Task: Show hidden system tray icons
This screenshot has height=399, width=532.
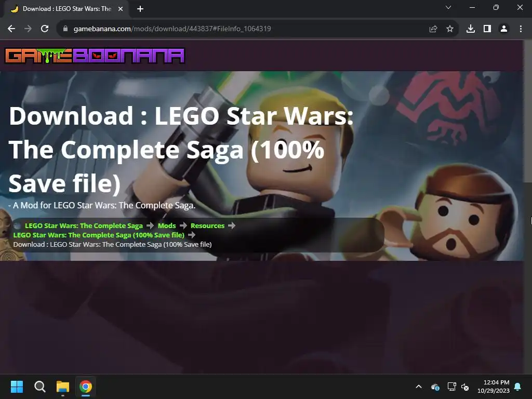Action: (x=419, y=387)
